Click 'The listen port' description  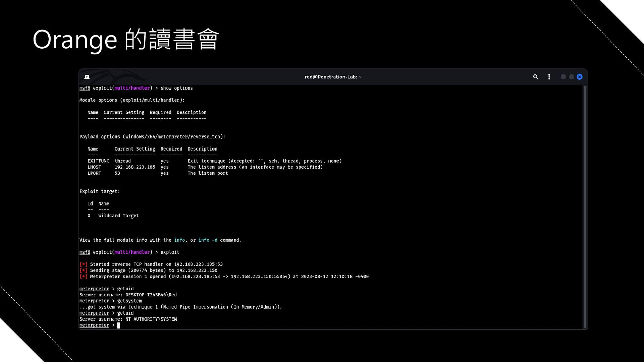(208, 173)
